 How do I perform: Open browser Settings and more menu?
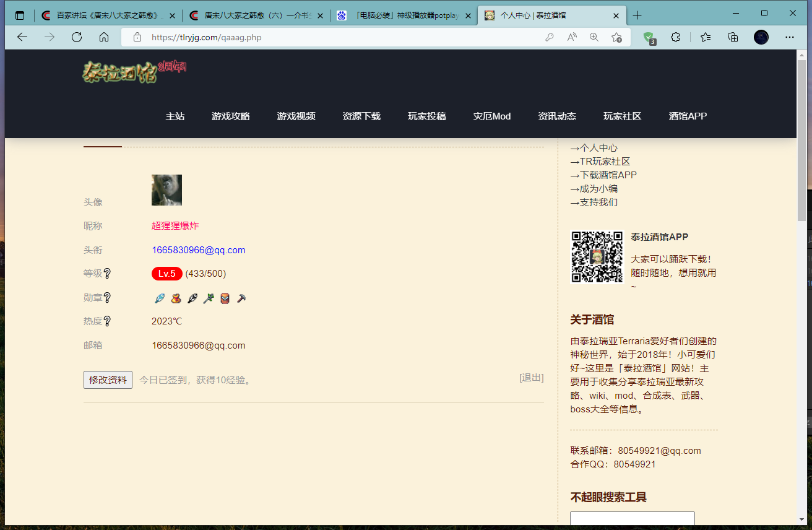click(x=789, y=37)
